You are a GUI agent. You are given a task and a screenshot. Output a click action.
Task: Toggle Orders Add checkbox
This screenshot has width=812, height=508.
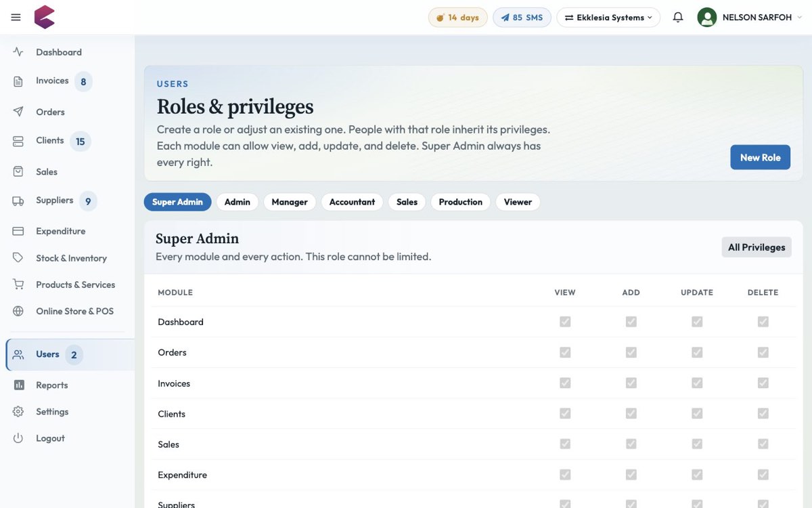click(631, 352)
